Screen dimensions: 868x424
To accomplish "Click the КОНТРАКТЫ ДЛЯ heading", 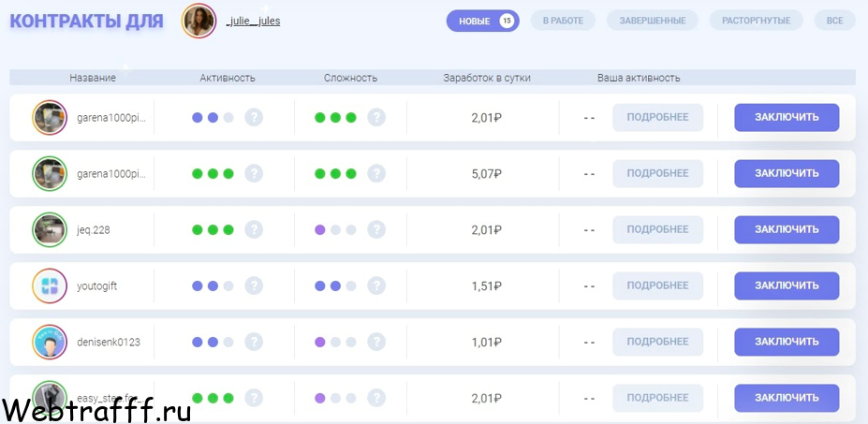I will [x=87, y=21].
